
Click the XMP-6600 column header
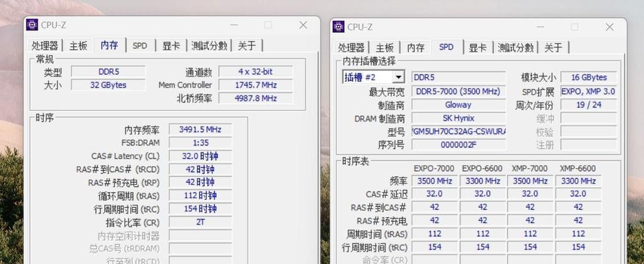coord(577,168)
